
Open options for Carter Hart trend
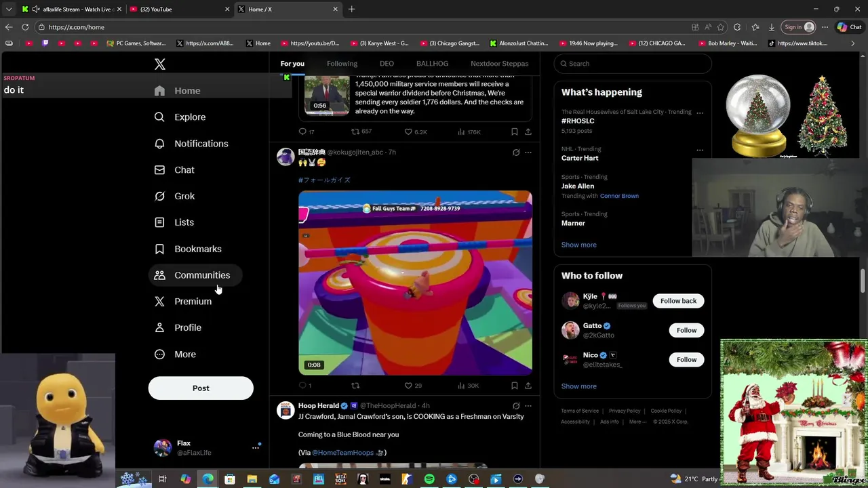tap(700, 150)
